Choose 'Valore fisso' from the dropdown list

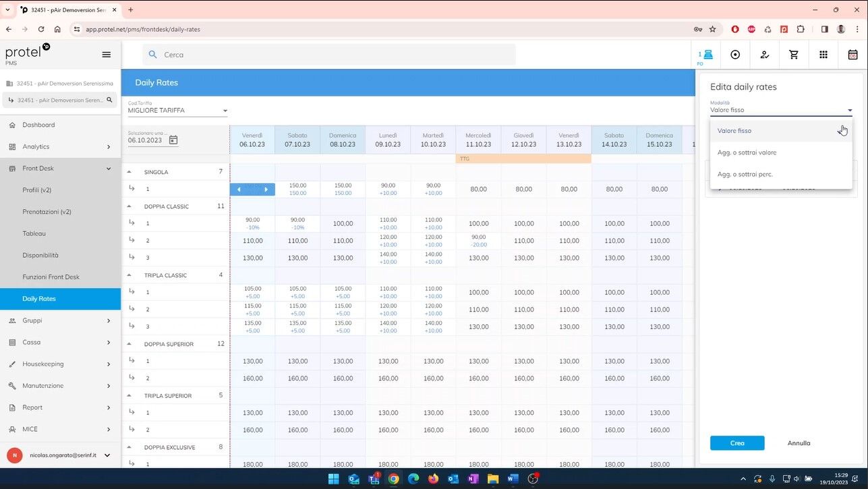tap(734, 131)
